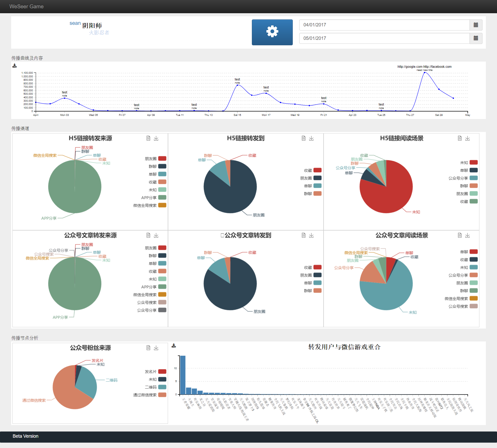The image size is (497, 448).
Task: Save 公众号粉丝来源 chart as image
Action: tap(156, 348)
